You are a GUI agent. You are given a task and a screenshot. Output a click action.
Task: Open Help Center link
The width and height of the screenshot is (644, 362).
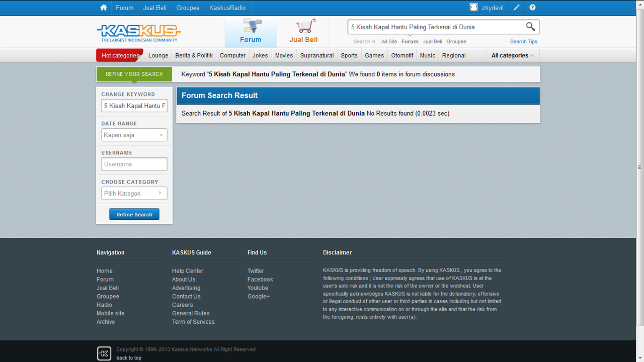pos(188,271)
